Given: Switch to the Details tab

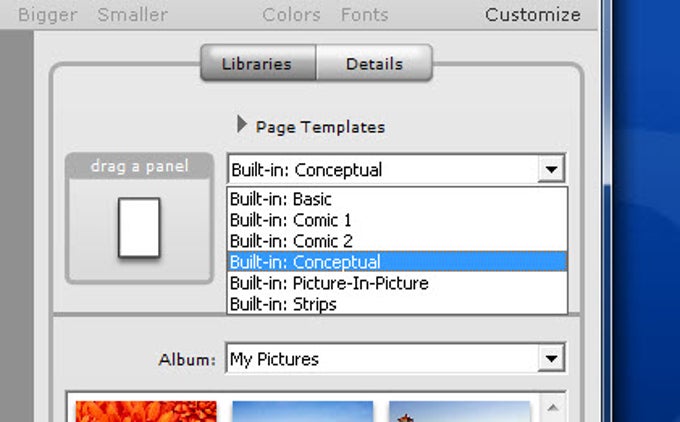Looking at the screenshot, I should click(x=375, y=63).
